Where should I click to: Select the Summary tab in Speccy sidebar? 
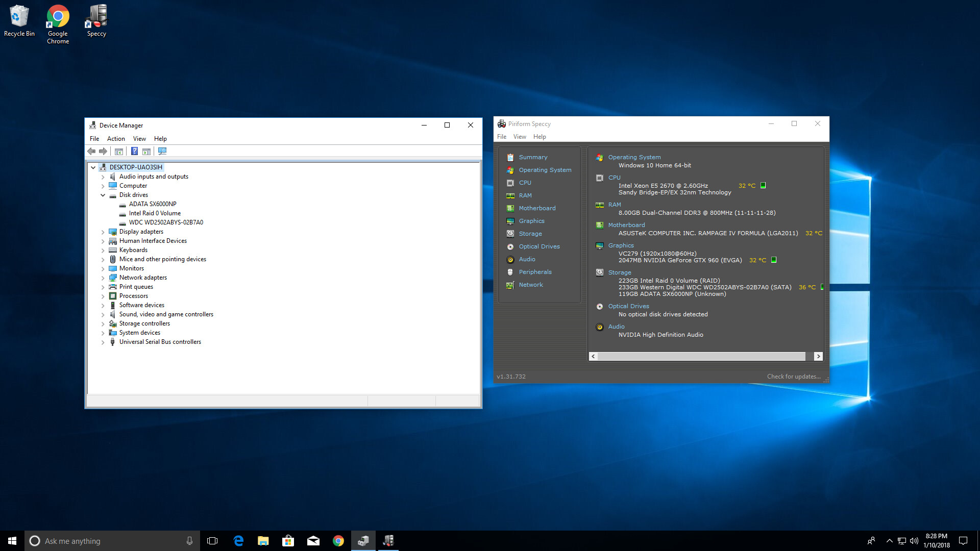tap(533, 157)
